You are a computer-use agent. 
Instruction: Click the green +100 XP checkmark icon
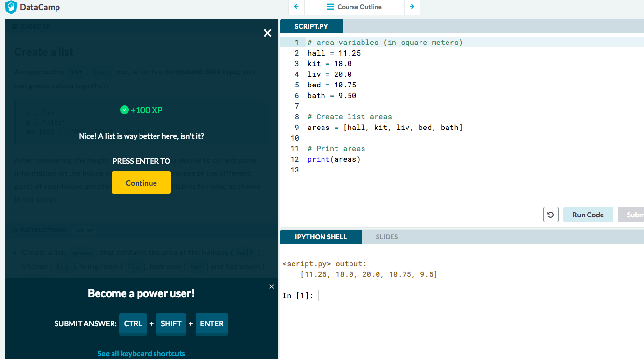[x=124, y=110]
